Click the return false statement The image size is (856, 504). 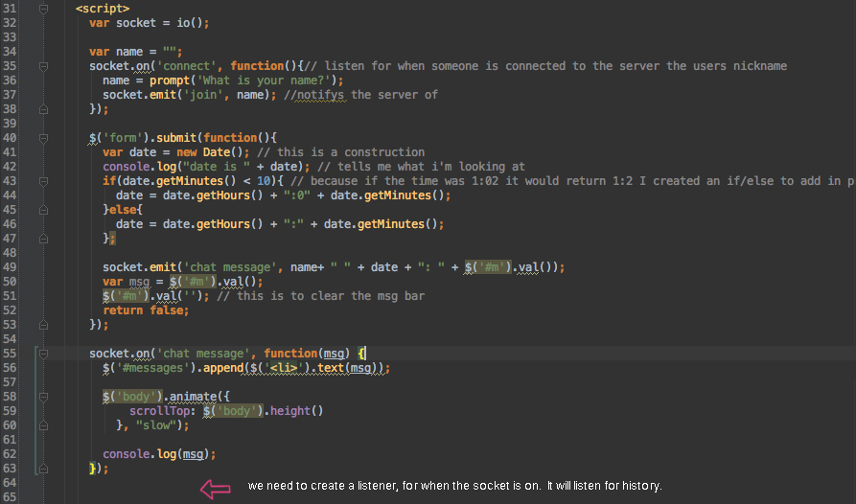pyautogui.click(x=146, y=310)
